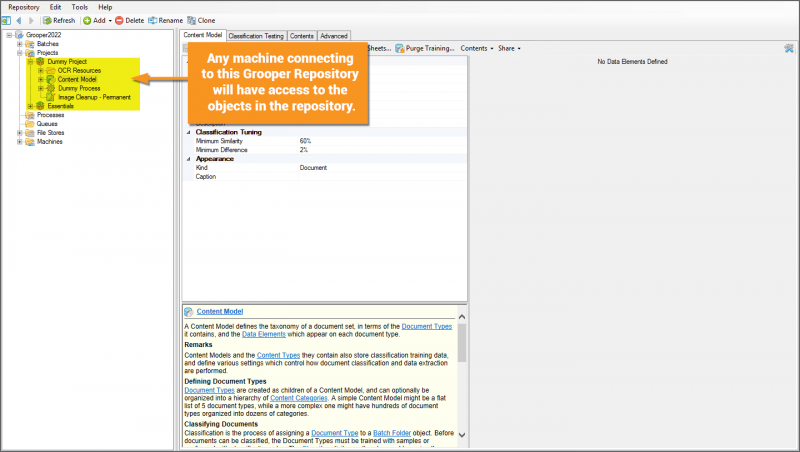800x452 pixels.
Task: Expand the File Stores node
Action: pos(20,133)
